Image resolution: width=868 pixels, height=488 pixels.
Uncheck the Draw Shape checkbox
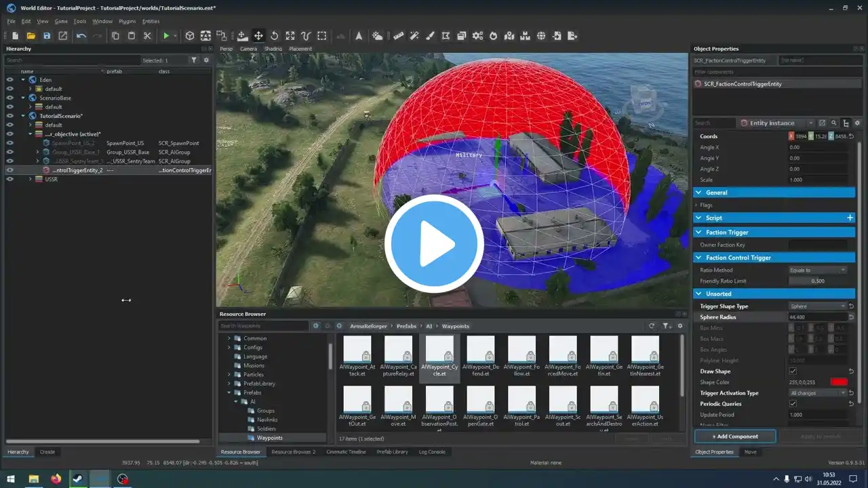click(793, 371)
